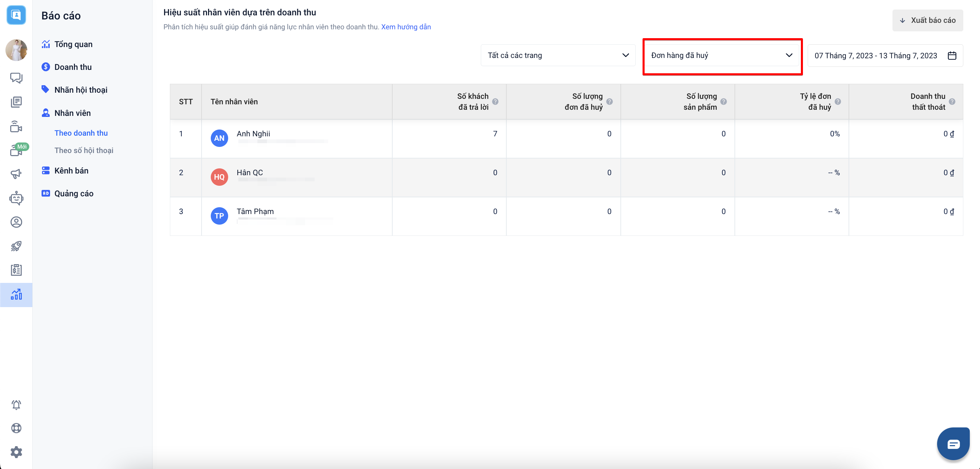Screen dimensions: 980x469
Task: Open the megaphone broadcast icon
Action: click(16, 174)
